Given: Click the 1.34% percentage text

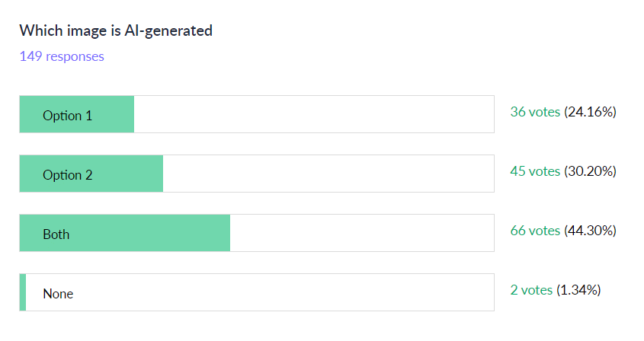Looking at the screenshot, I should 578,290.
